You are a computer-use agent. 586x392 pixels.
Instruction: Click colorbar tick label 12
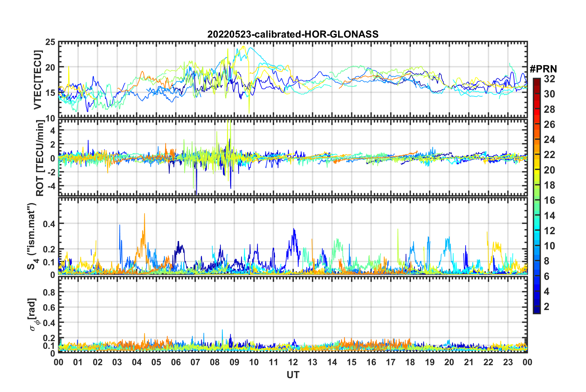(550, 231)
